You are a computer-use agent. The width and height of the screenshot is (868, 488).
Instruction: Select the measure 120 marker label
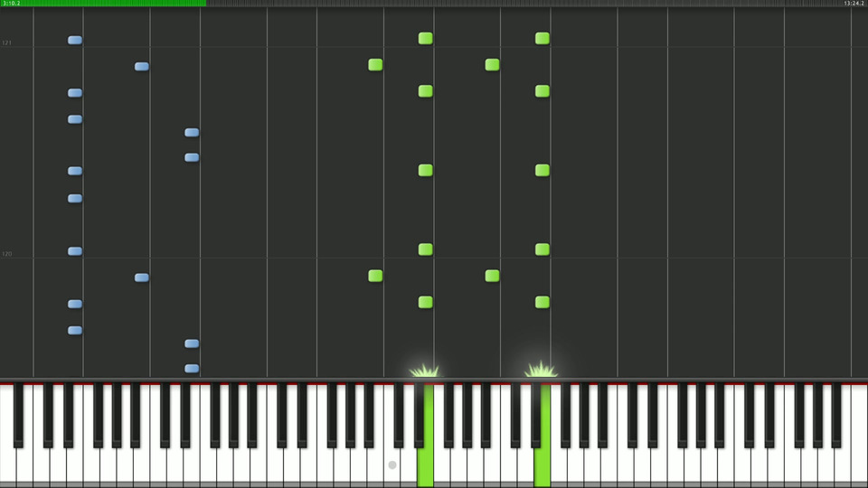[x=6, y=254]
